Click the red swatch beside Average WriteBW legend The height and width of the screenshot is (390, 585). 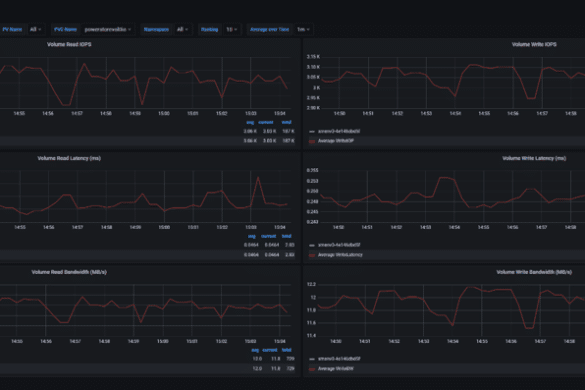pos(312,369)
